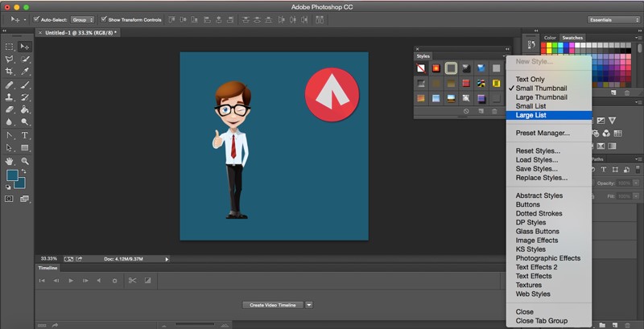Image resolution: width=644 pixels, height=329 pixels.
Task: Select the Horizontal Type tool
Action: coord(25,135)
